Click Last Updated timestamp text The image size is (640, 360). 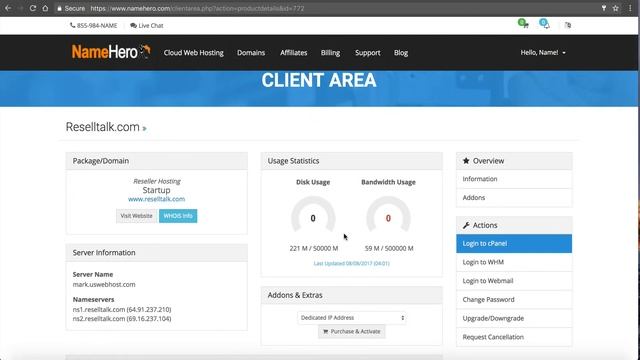351,264
